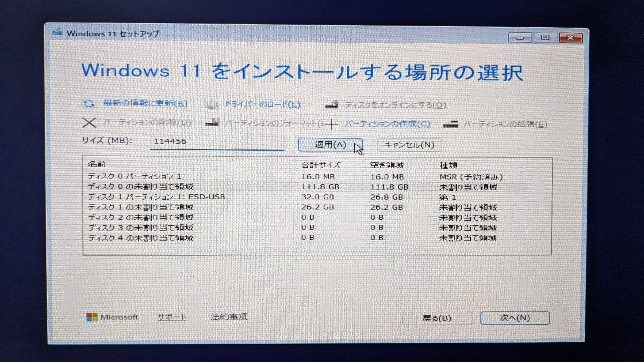Go back with 戻る(B) button
The width and height of the screenshot is (644, 362).
[437, 318]
